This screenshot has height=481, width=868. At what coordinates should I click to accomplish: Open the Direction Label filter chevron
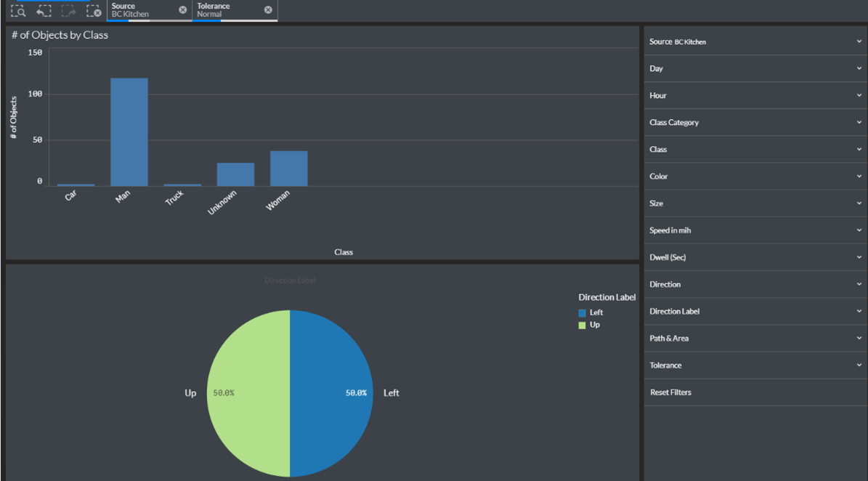tap(859, 311)
